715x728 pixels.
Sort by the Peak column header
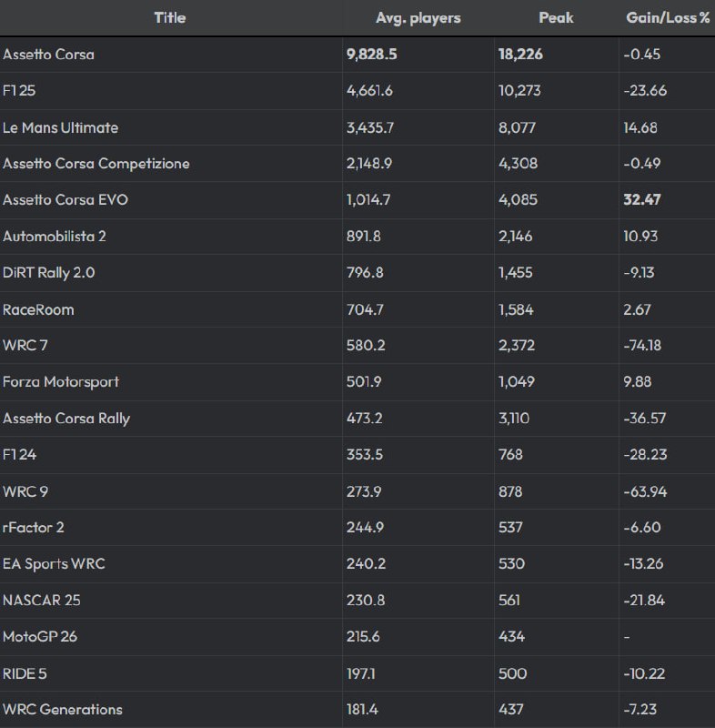coord(556,17)
